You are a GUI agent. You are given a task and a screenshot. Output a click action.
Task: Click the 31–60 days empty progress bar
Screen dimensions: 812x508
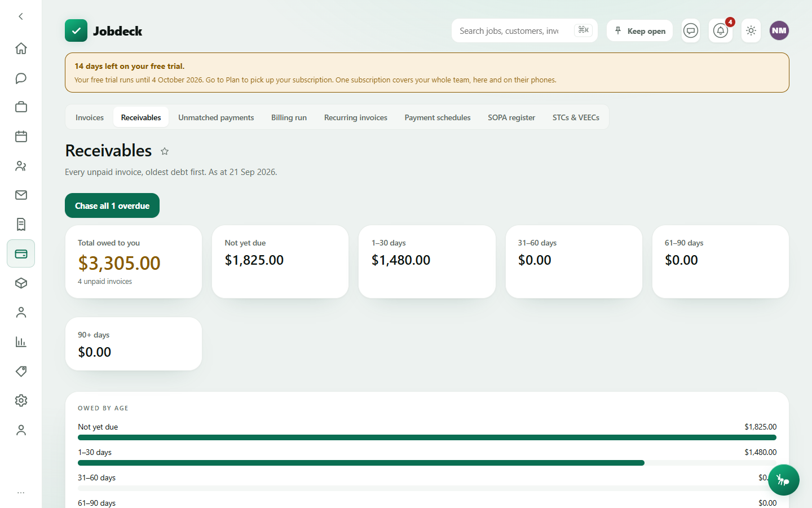pyautogui.click(x=427, y=488)
